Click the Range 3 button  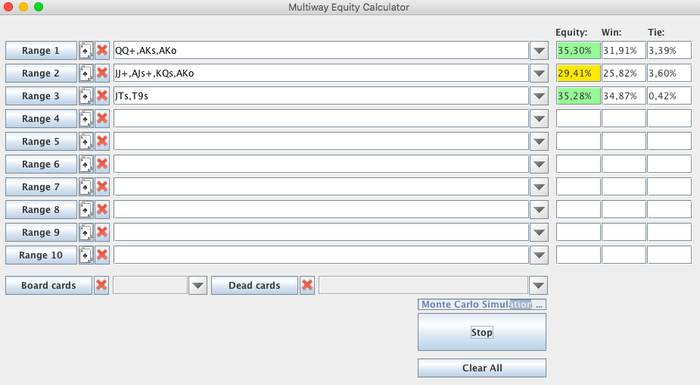[x=41, y=96]
